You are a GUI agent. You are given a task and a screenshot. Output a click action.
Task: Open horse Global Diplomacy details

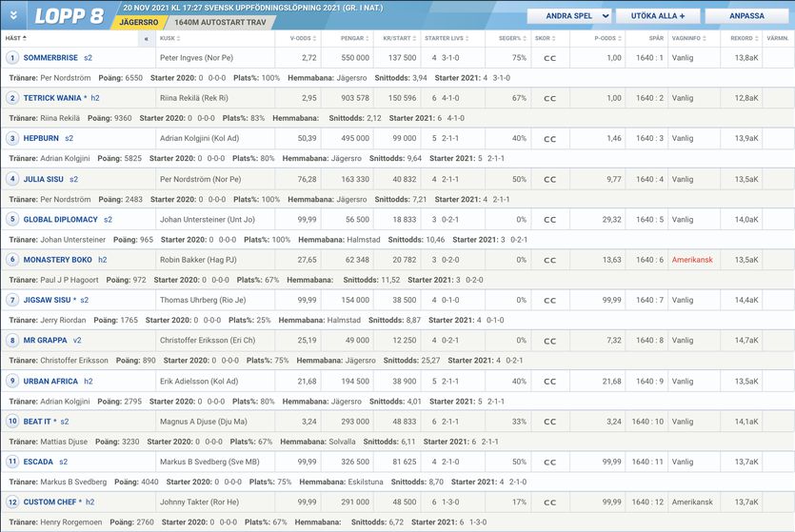(60, 220)
